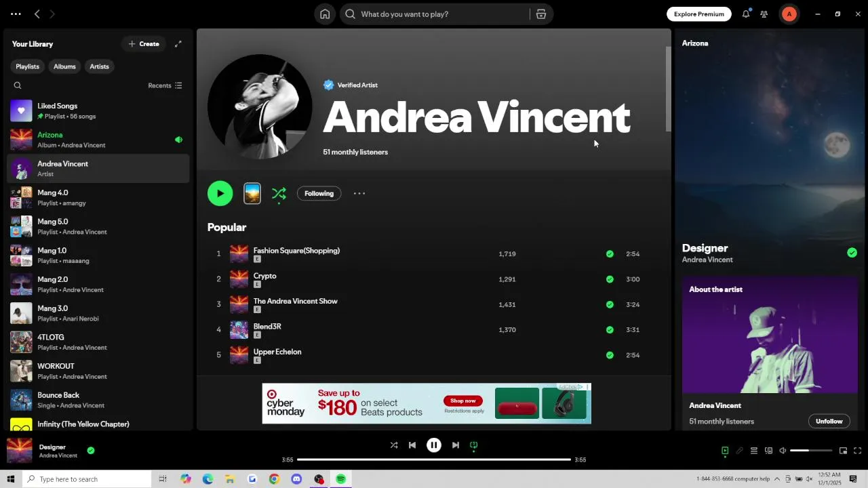Toggle saved check for Fashion Square(Shopping)
The width and height of the screenshot is (868, 488).
tap(610, 254)
